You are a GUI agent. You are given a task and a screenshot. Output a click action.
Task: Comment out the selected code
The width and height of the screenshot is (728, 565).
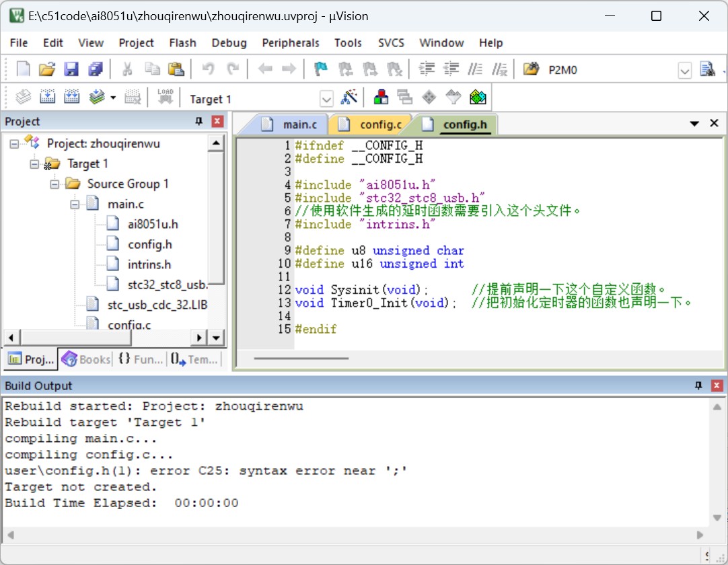pyautogui.click(x=475, y=69)
